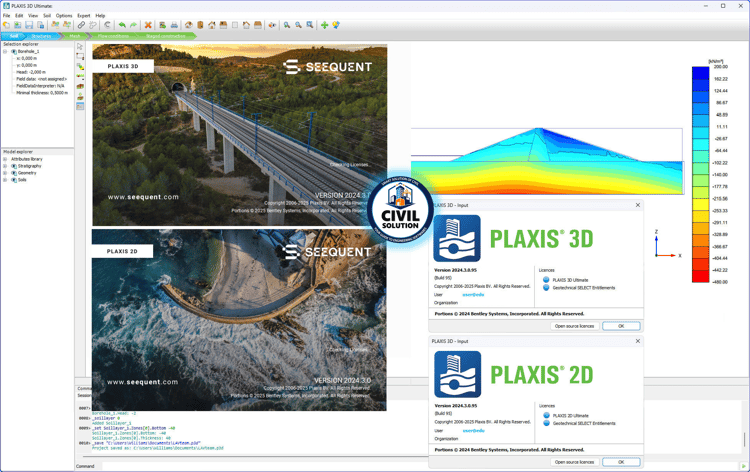Click the green plus toolbar icon
This screenshot has width=750, height=472.
(x=324, y=25)
